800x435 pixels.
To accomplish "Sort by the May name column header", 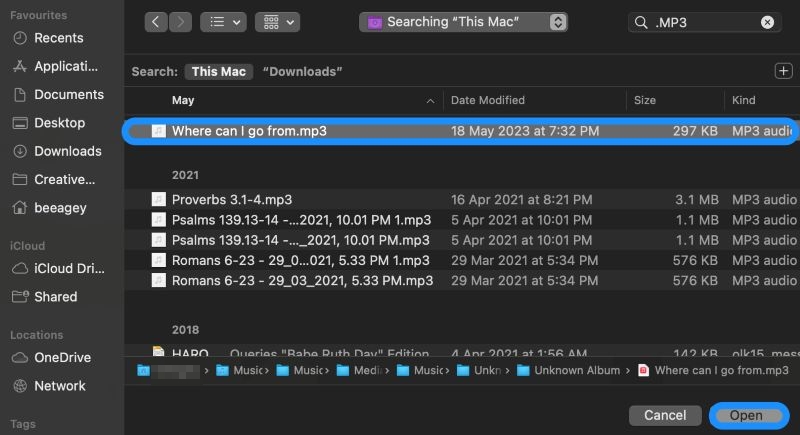I will (183, 100).
